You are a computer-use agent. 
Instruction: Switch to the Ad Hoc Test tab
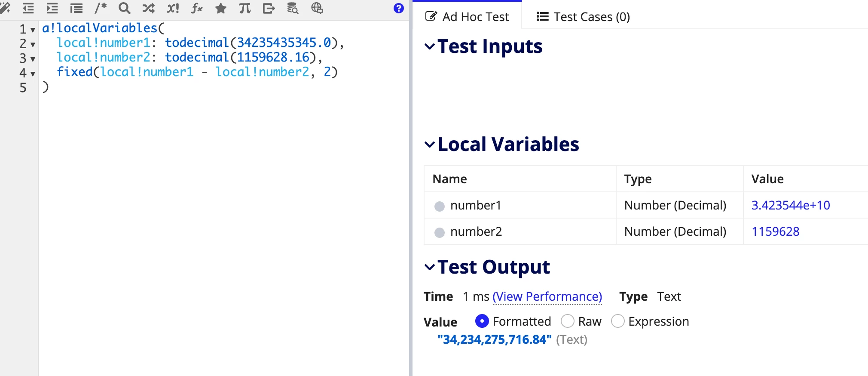coord(467,17)
